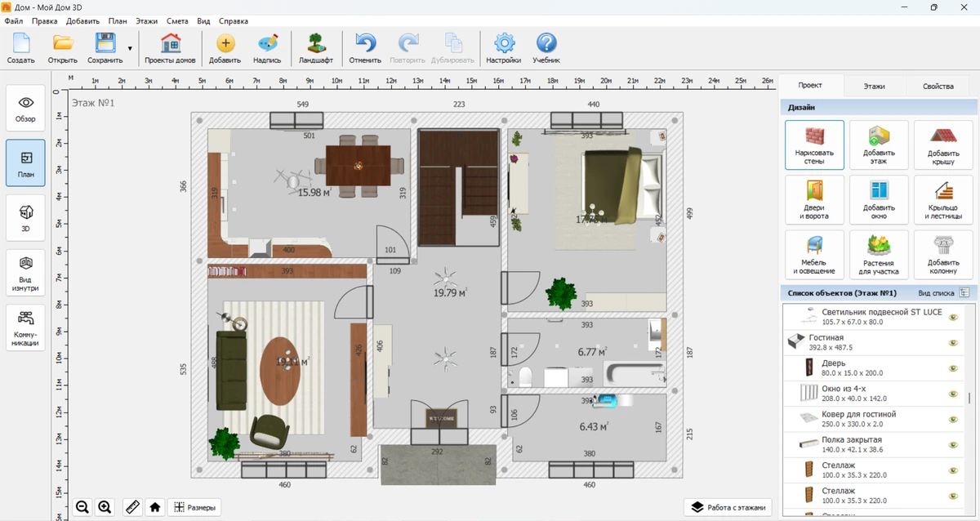Switch to 3D view in sidebar
Viewport: 980px width, 521px height.
tap(25, 218)
